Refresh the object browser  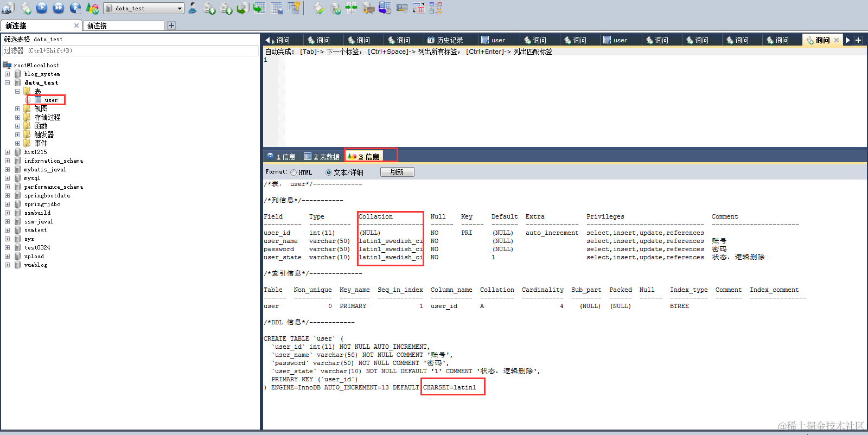[92, 8]
